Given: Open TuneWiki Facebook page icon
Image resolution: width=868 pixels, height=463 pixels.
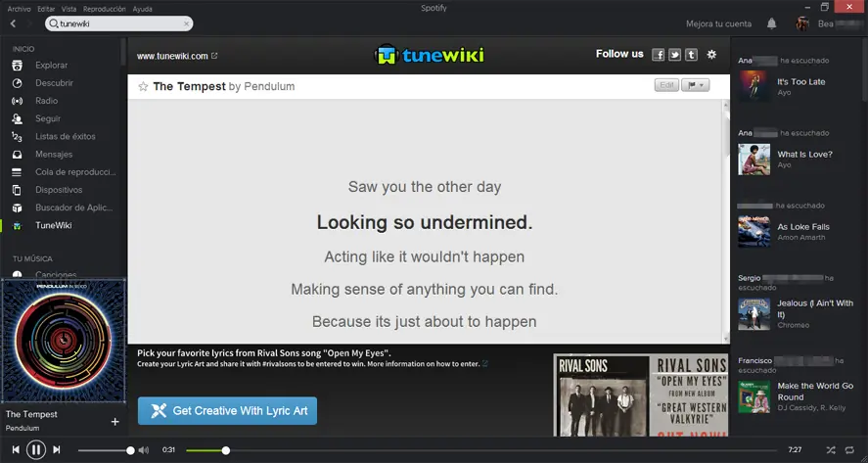Looking at the screenshot, I should (x=658, y=54).
